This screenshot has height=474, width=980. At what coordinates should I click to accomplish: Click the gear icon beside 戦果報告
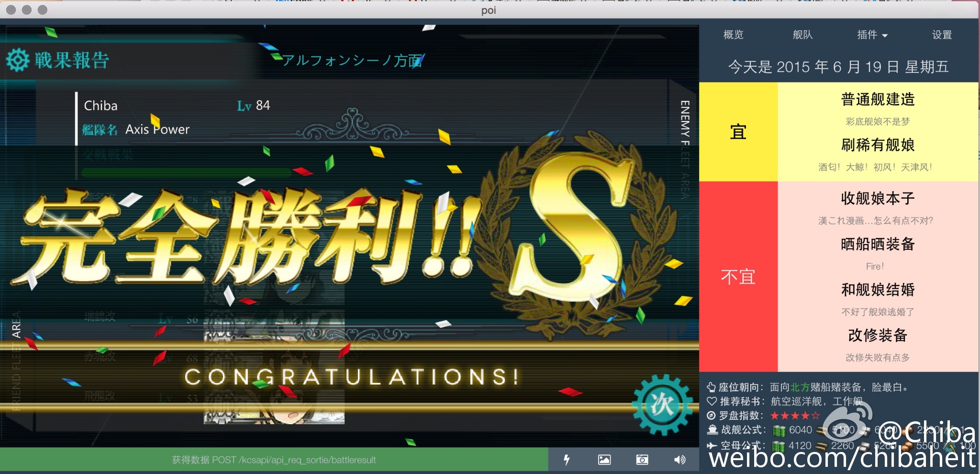[x=18, y=60]
